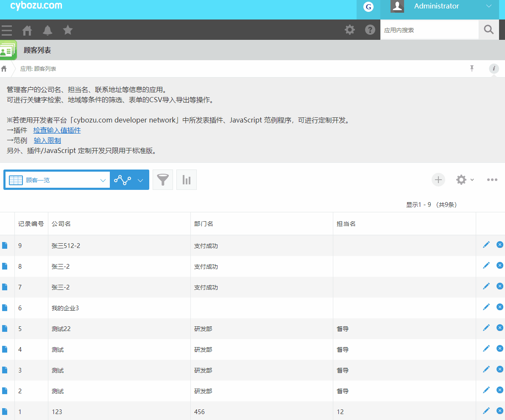
Task: Open record 3 details icon
Action: [x=5, y=370]
